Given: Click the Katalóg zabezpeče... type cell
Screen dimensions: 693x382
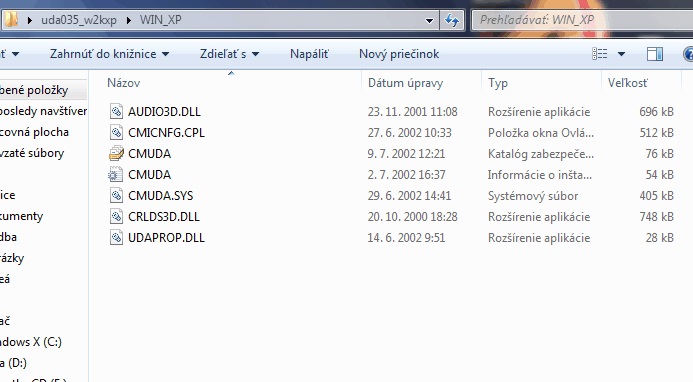Looking at the screenshot, I should click(541, 154).
